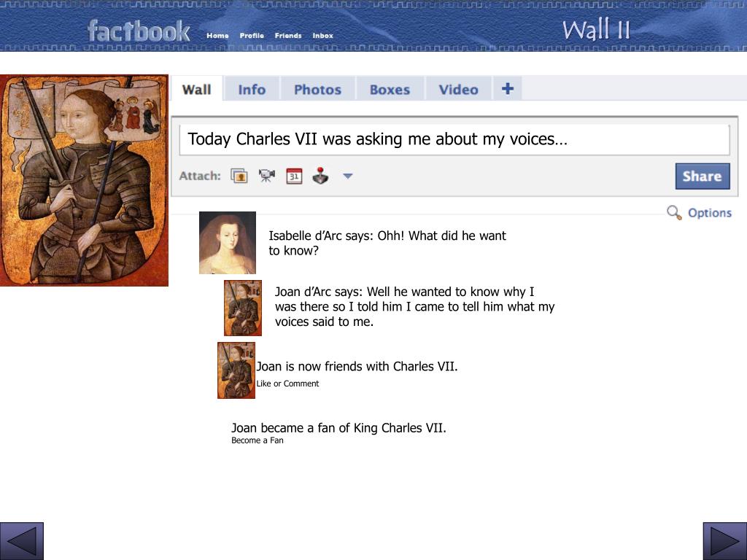Go to next slide with right arrow

click(724, 541)
